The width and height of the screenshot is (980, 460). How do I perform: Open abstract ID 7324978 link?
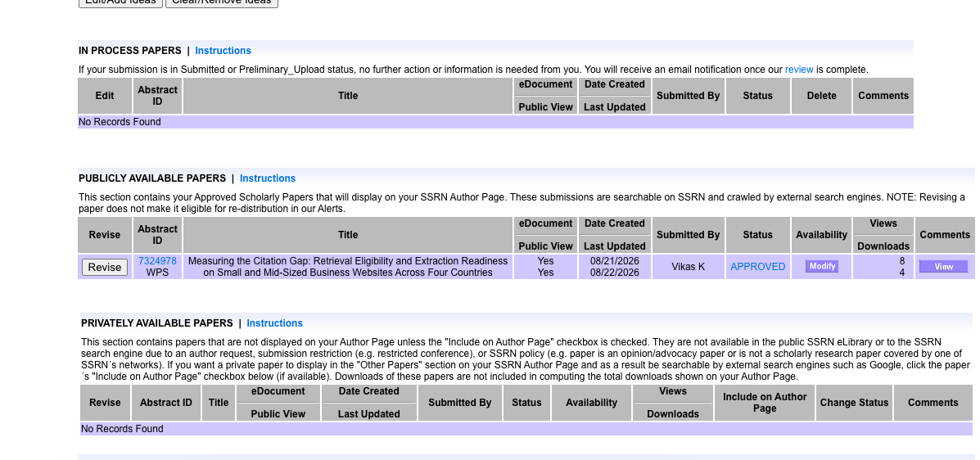pos(157,261)
